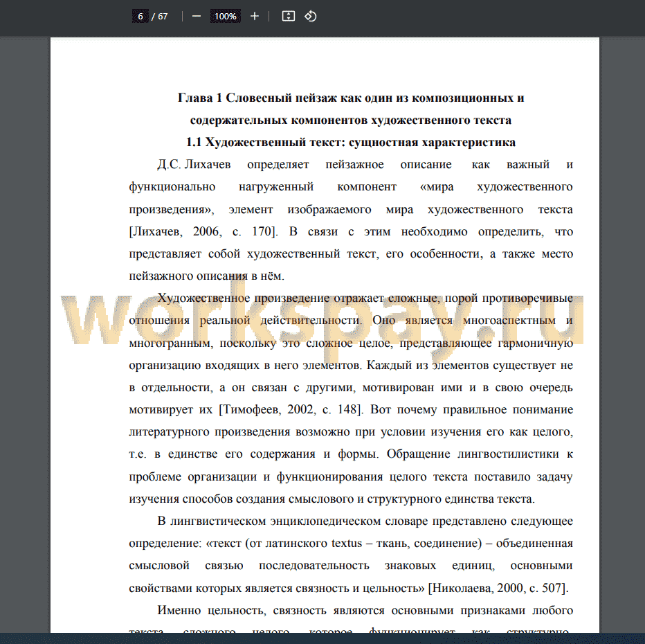Click the citation "[Тимофеев, 2002, с. 148]"
This screenshot has height=644, width=645.
(289, 410)
